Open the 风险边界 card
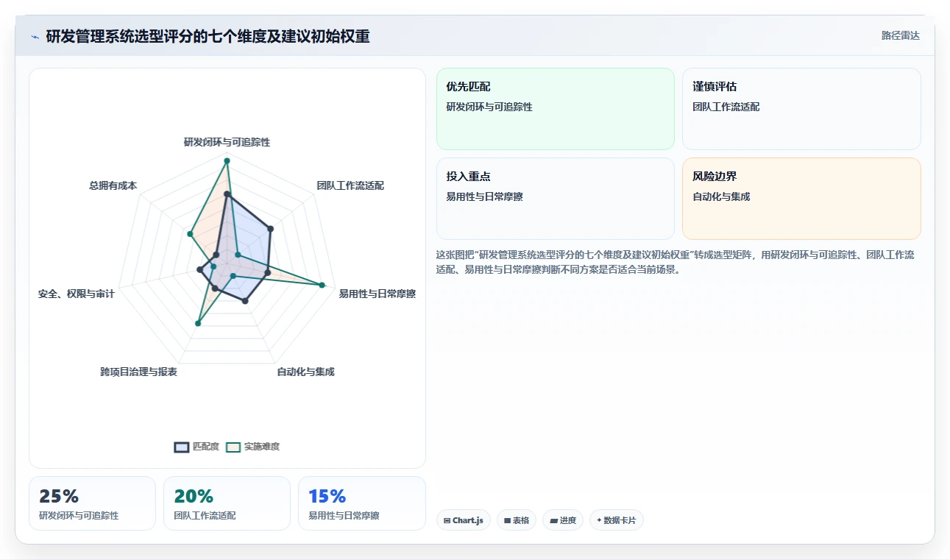Viewport: 950px width, 560px height. 801,199
